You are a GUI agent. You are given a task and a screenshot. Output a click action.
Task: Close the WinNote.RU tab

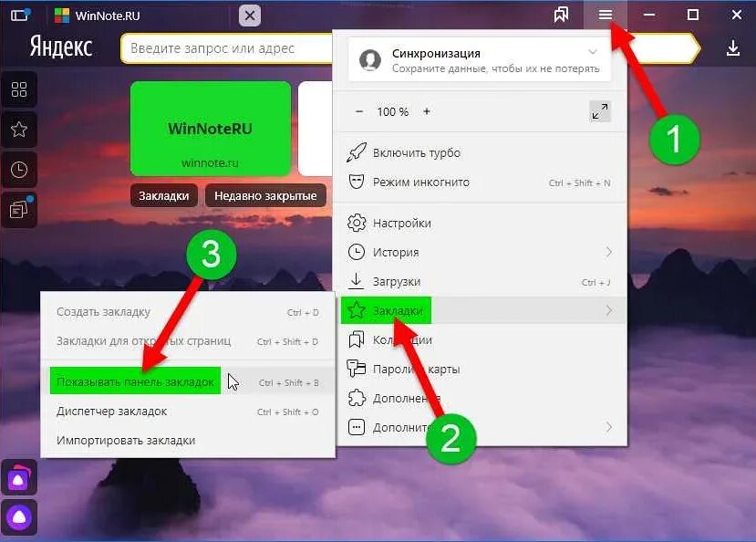click(250, 16)
